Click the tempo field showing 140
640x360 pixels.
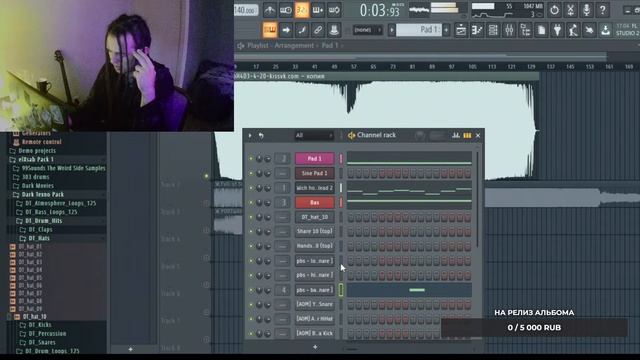pyautogui.click(x=246, y=10)
